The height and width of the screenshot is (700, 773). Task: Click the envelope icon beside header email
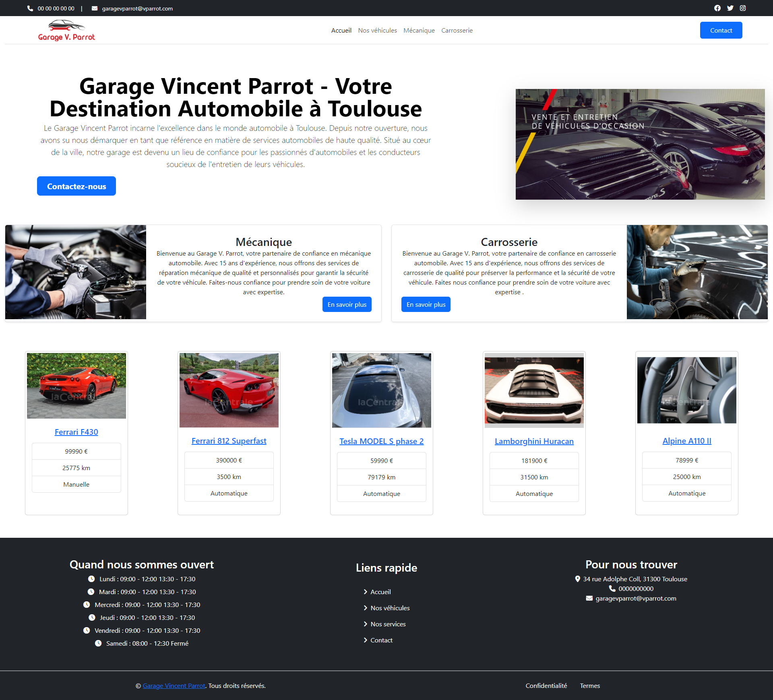[95, 8]
